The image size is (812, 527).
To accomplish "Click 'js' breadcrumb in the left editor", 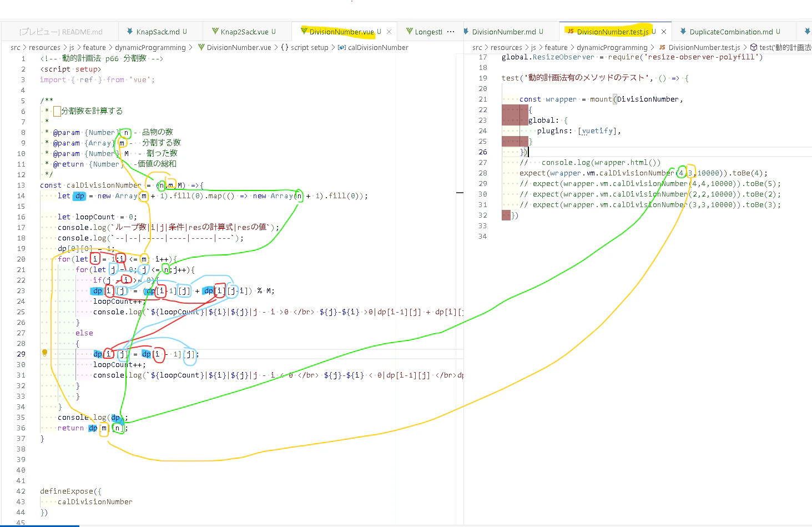I will coord(72,48).
